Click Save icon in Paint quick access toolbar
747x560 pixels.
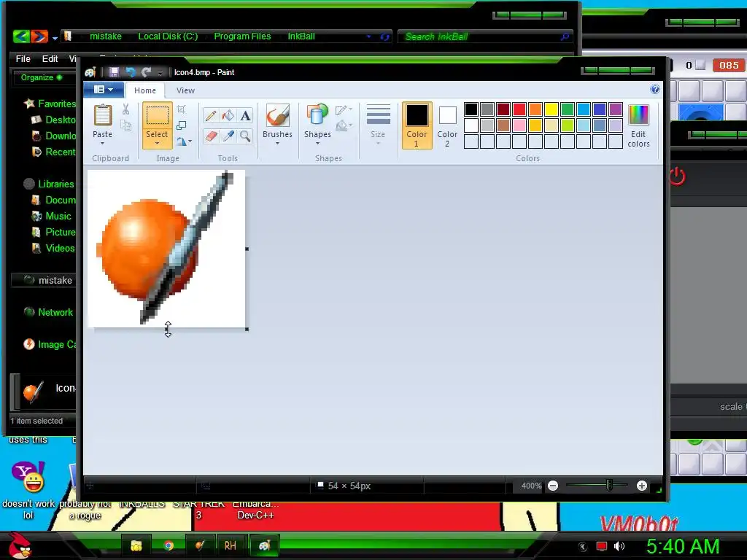click(x=114, y=72)
